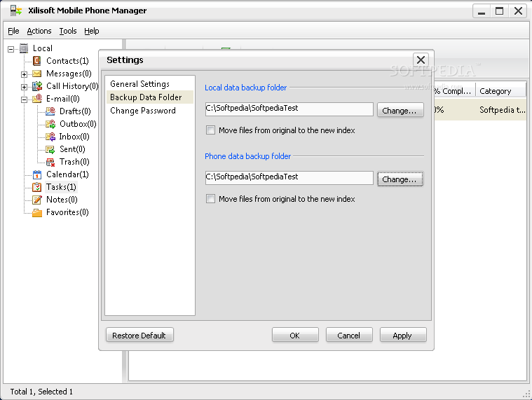Image resolution: width=532 pixels, height=400 pixels.
Task: Enable move files checkbox under Local data folder
Action: 211,130
